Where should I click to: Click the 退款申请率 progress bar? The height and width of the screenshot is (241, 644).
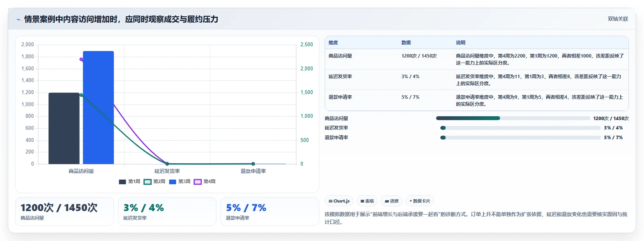(521, 138)
